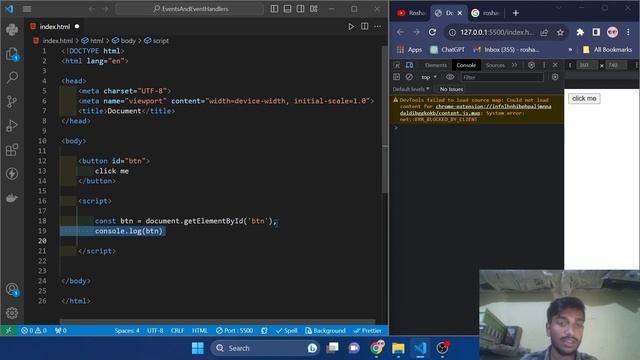Open Default levels dropdown
Viewport: 640px width, 360px height.
point(411,89)
